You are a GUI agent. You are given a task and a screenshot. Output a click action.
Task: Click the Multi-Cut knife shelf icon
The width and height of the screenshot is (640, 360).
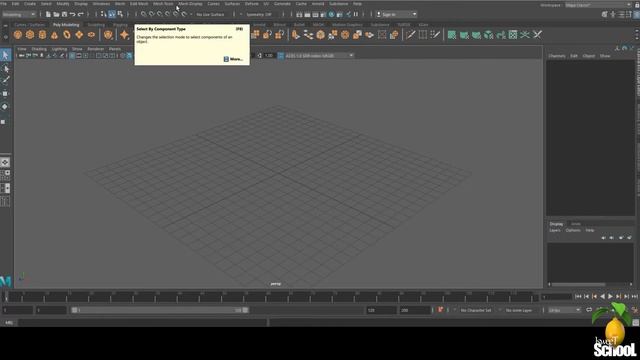(x=411, y=35)
